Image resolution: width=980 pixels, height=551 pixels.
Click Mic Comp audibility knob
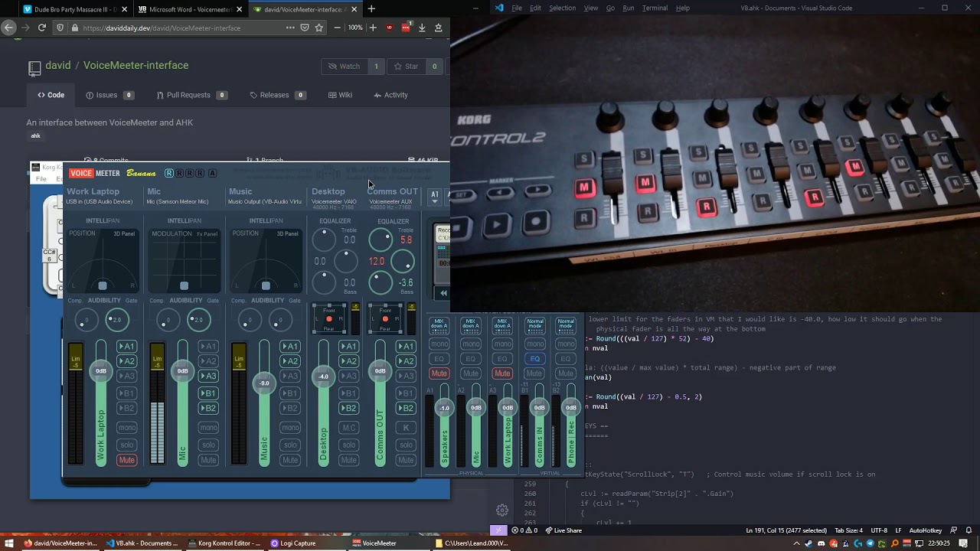(x=167, y=320)
